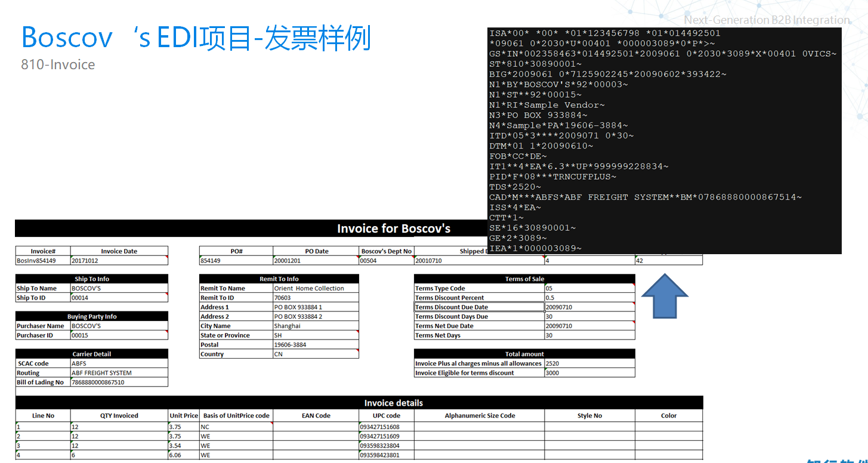Viewport: 868px width, 463px height.
Task: Select the "Terms of Sale" section header
Action: click(524, 279)
